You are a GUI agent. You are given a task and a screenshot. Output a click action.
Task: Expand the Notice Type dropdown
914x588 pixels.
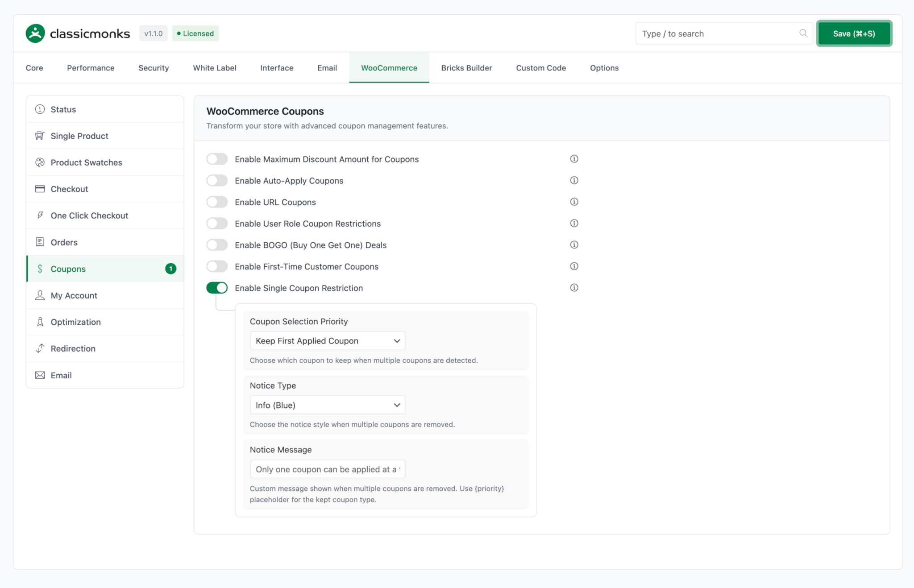pos(327,405)
